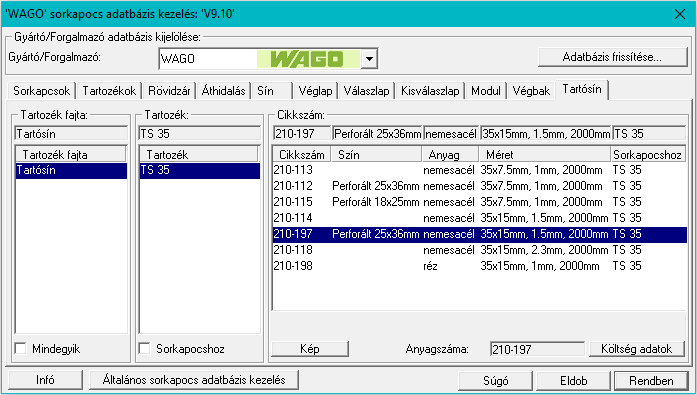
Task: Open Költség adatok
Action: [637, 349]
